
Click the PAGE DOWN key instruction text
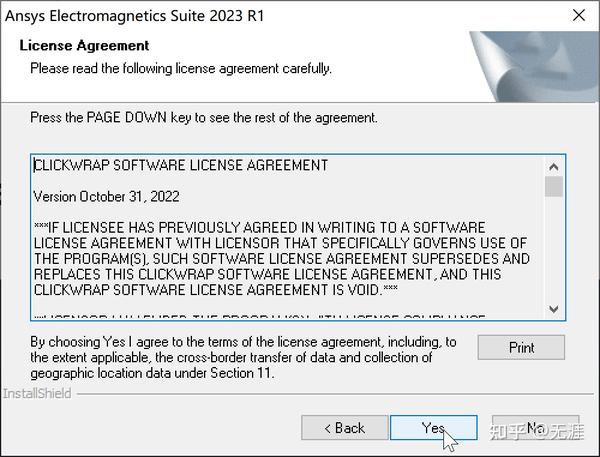tap(204, 118)
